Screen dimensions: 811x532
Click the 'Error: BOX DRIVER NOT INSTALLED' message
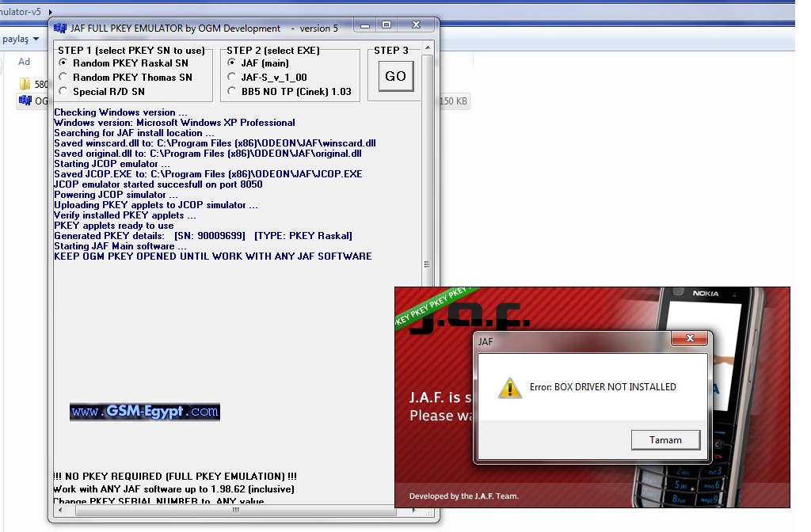[603, 386]
